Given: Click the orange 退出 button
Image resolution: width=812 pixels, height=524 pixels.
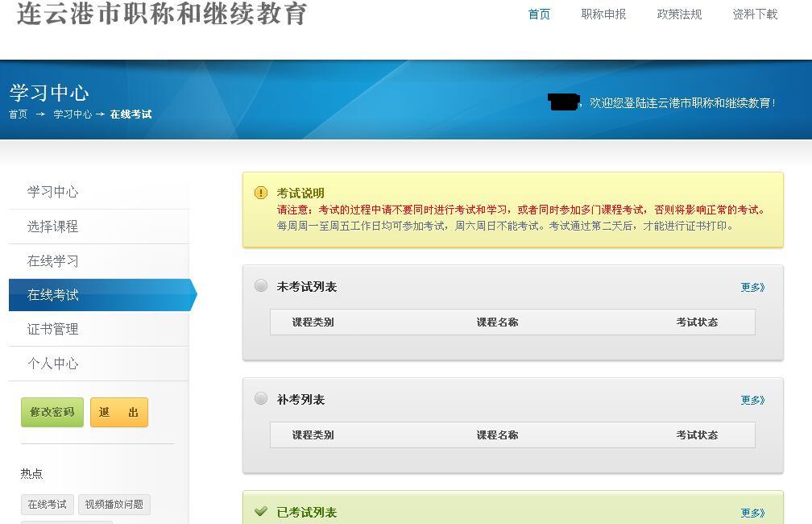Looking at the screenshot, I should [x=119, y=412].
